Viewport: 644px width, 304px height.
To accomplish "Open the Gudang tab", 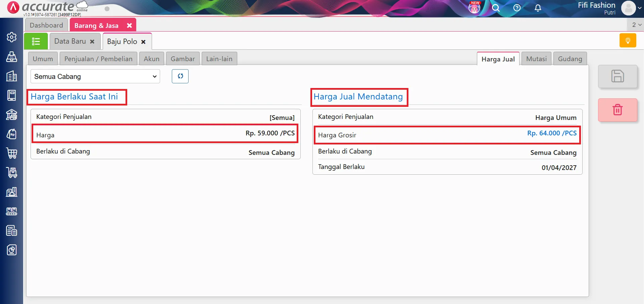I will click(570, 59).
